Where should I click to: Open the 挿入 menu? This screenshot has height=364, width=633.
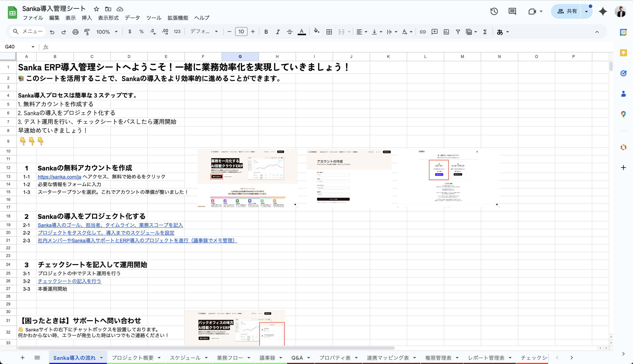(87, 18)
